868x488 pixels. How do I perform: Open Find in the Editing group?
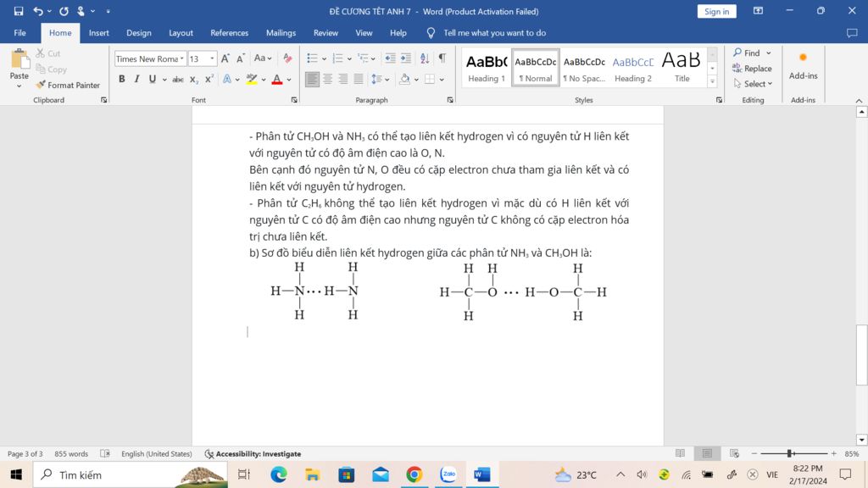[x=747, y=53]
